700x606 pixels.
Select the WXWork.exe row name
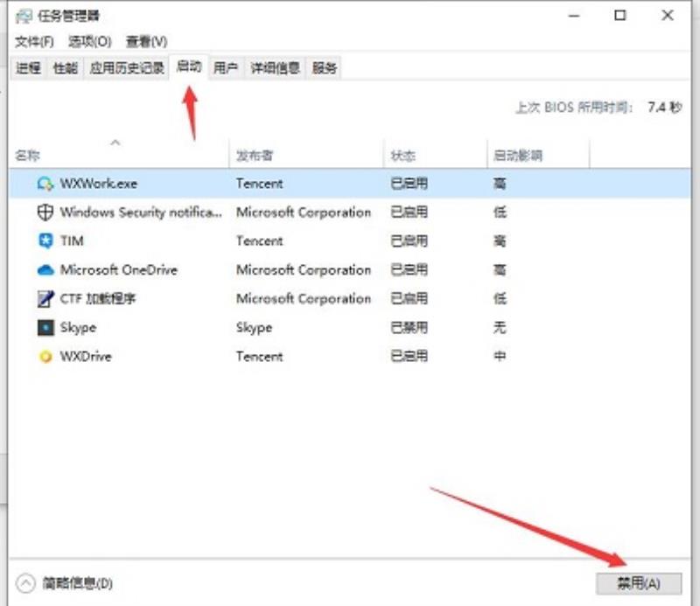(99, 184)
